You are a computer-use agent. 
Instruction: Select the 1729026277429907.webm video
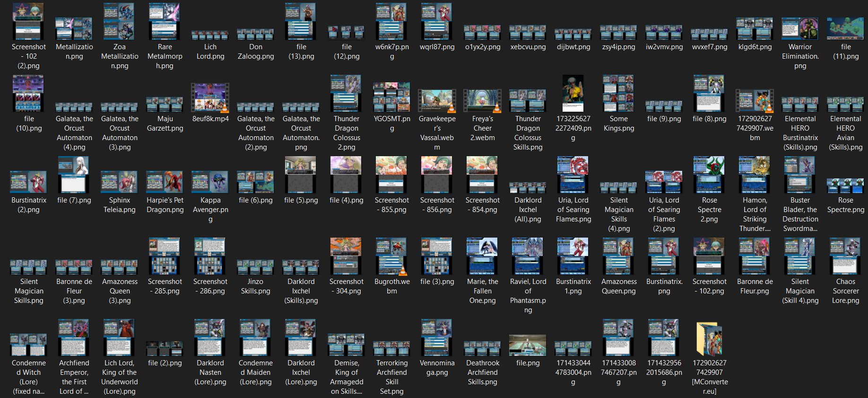click(755, 100)
